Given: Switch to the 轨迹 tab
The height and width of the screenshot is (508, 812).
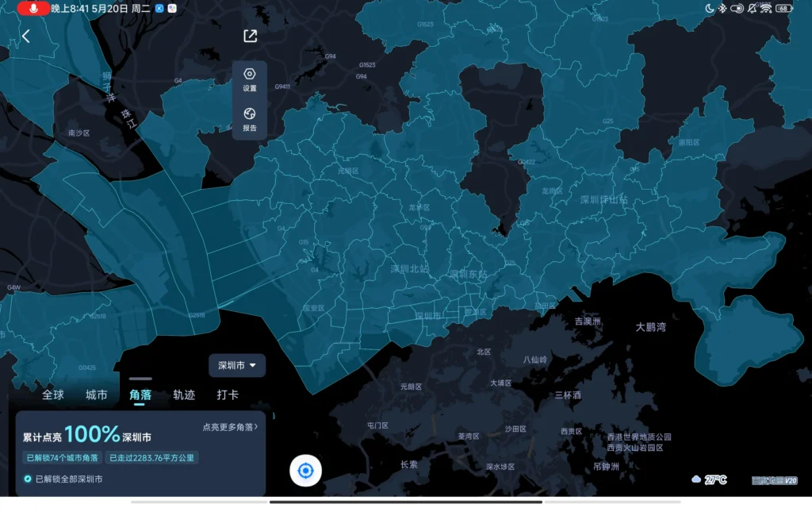Looking at the screenshot, I should (184, 394).
